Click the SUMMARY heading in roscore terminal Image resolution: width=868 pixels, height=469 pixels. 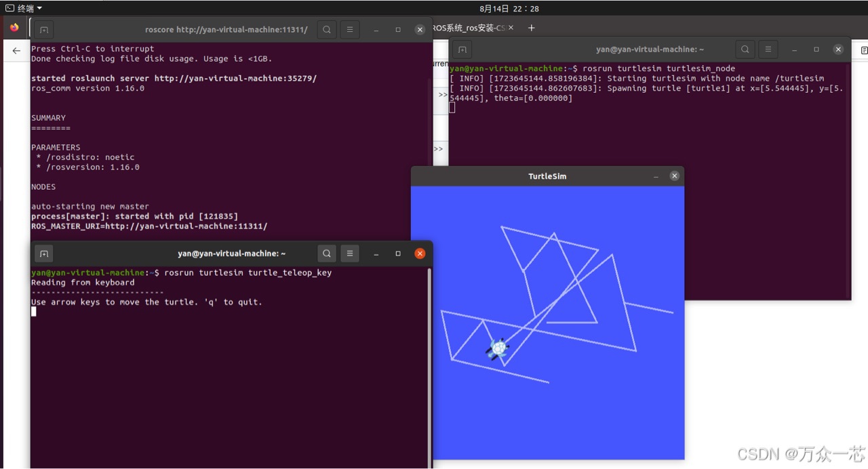(48, 118)
